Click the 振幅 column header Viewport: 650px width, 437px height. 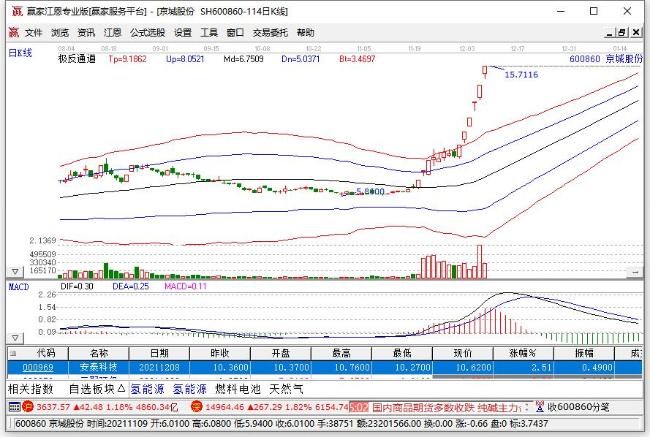point(584,353)
